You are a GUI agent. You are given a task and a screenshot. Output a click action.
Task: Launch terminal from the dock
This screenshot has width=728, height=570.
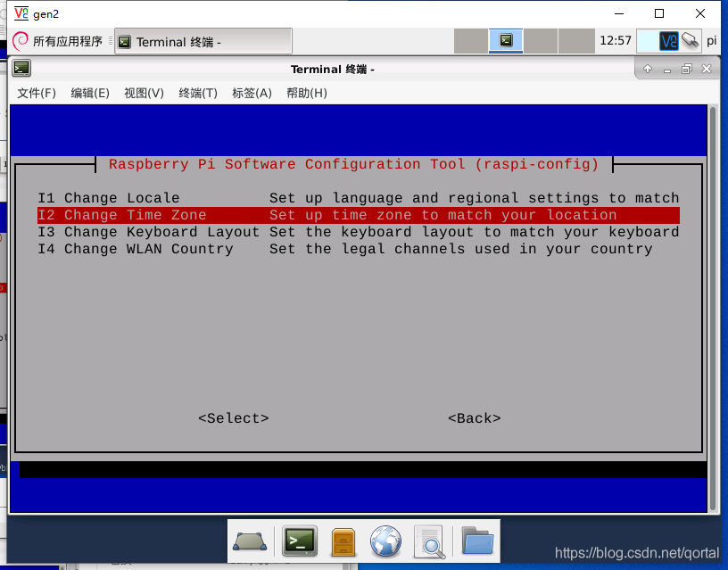pyautogui.click(x=300, y=541)
